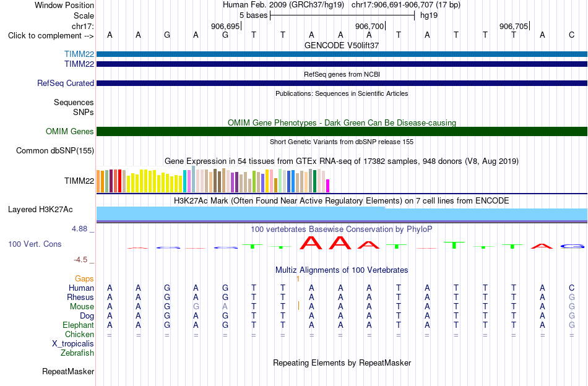588x386 pixels.
Task: Click '100 vertebrates Basewise Conservation by PhyloP' title
Action: pyautogui.click(x=342, y=229)
